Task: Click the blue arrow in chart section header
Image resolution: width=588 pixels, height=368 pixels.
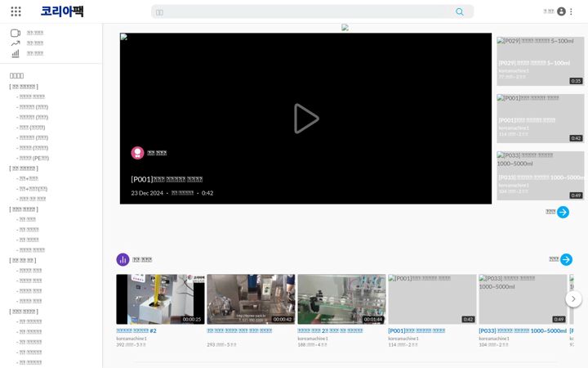Action: click(x=566, y=259)
